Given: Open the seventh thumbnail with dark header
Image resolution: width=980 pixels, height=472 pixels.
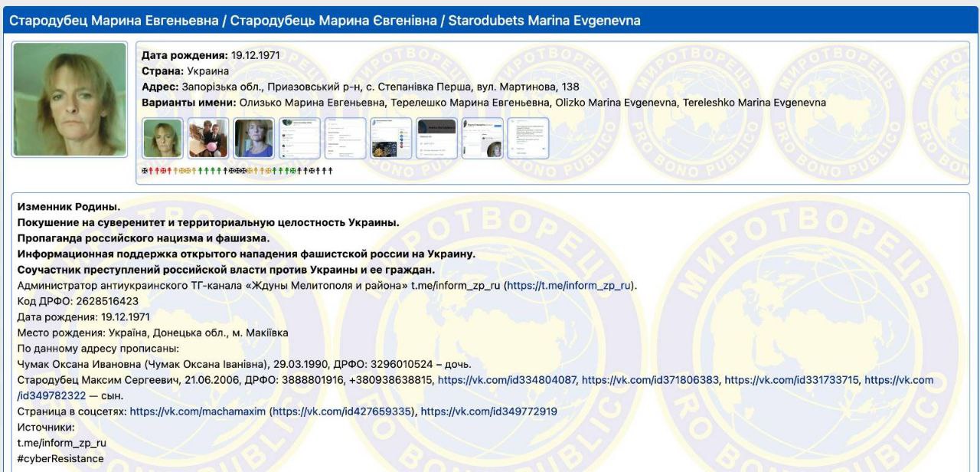Looking at the screenshot, I should [436, 139].
